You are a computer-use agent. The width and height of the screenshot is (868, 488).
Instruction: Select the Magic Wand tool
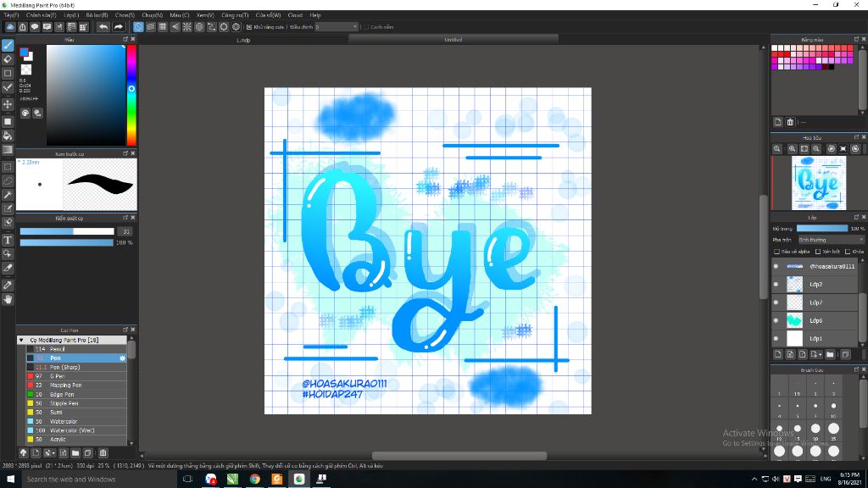click(x=8, y=195)
